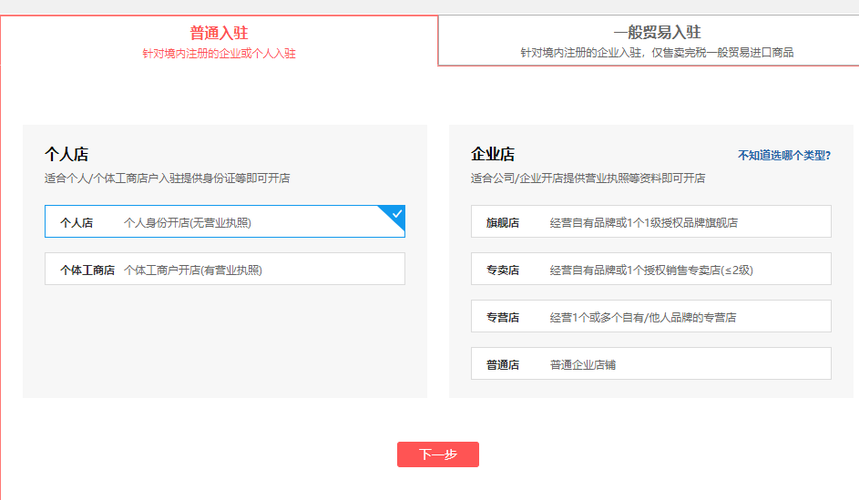Open the 不知道选哪个类型? help link
The width and height of the screenshot is (859, 500).
(x=783, y=155)
